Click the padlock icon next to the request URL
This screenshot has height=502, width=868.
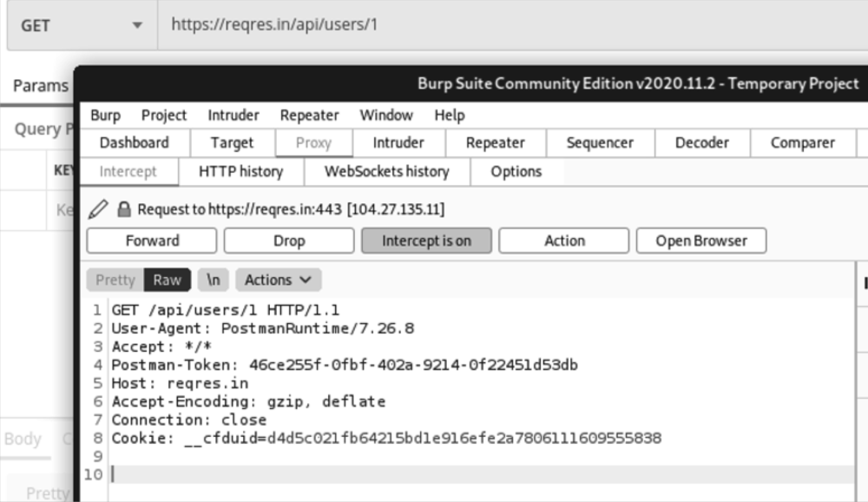[x=124, y=209]
